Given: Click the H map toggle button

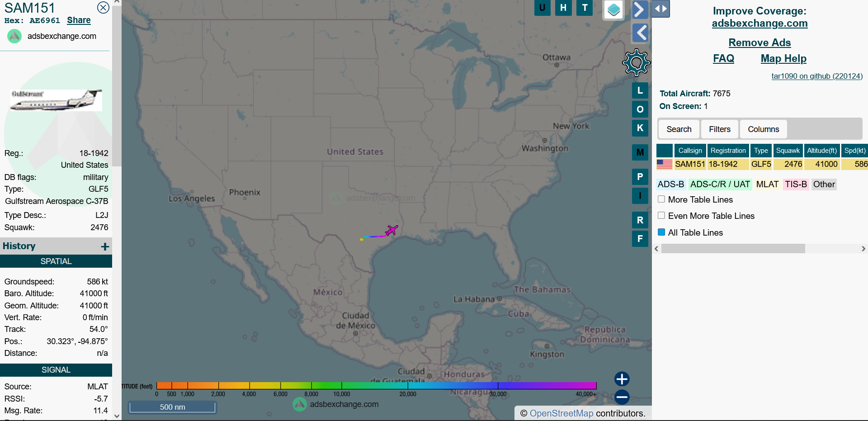Looking at the screenshot, I should (x=563, y=8).
